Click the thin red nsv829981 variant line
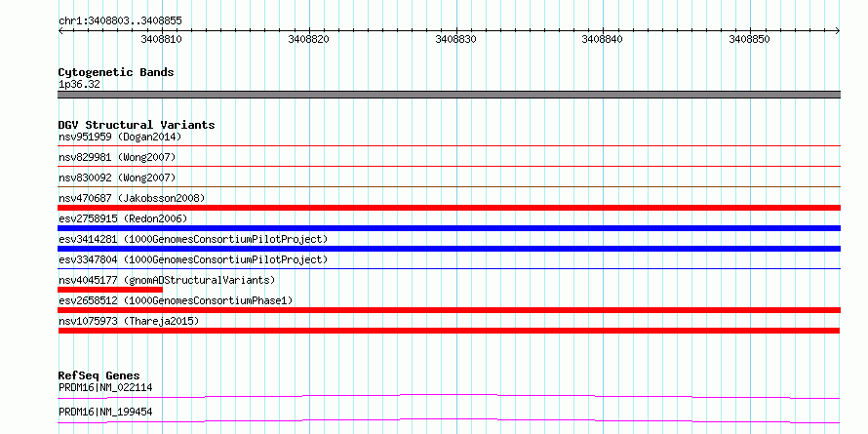 (x=449, y=166)
